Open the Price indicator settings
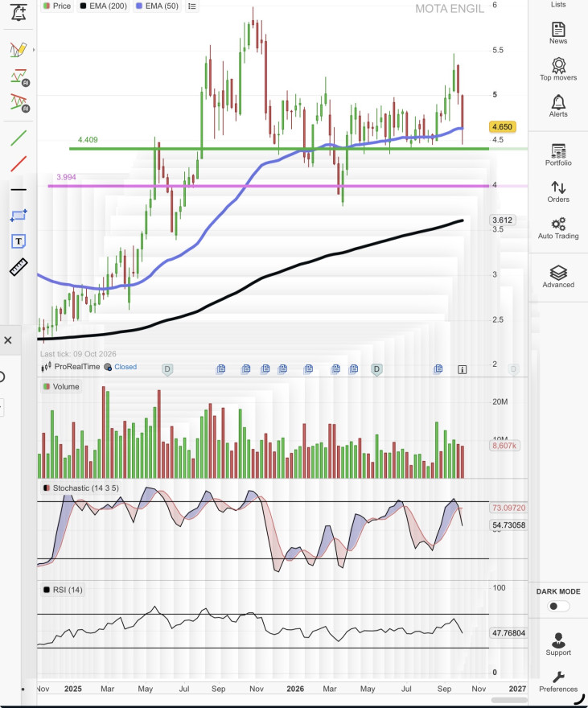588x708 pixels. (57, 6)
